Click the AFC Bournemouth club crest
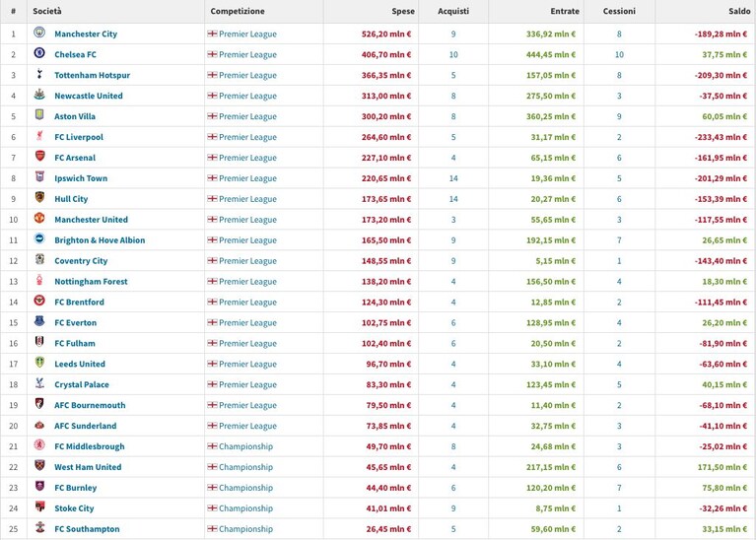This screenshot has width=756, height=540. 39,404
